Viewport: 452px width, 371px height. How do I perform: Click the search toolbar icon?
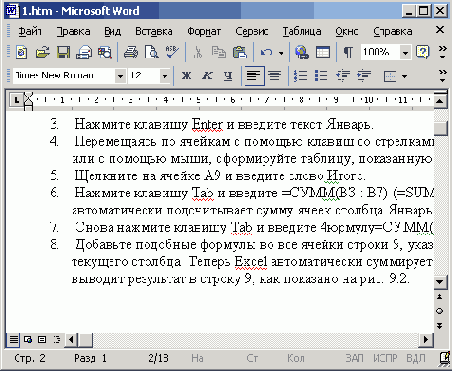(x=105, y=52)
